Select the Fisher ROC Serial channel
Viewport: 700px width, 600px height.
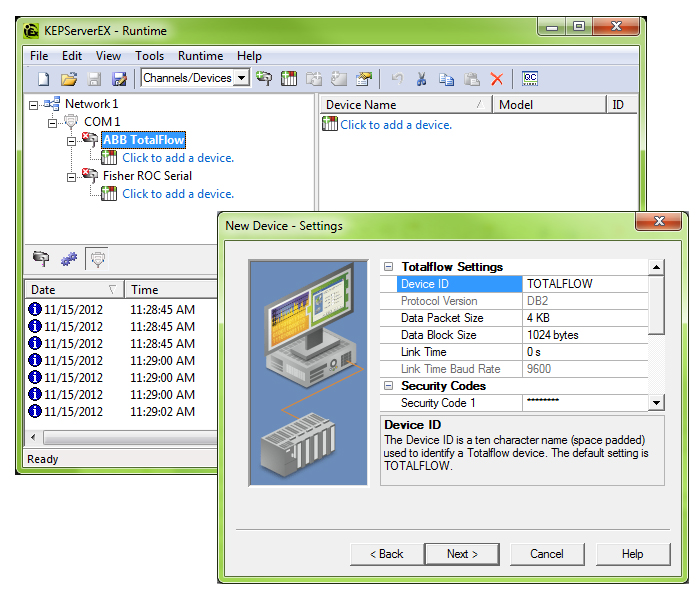pos(147,176)
